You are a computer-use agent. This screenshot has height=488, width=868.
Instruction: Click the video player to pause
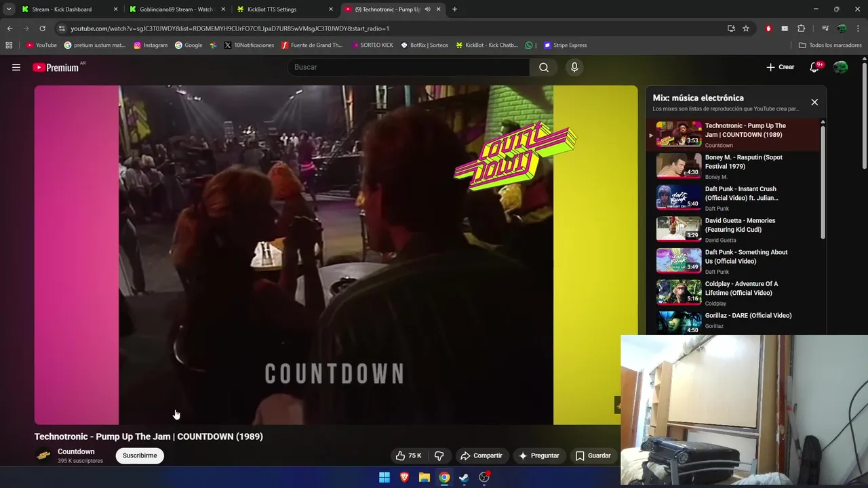(336, 255)
